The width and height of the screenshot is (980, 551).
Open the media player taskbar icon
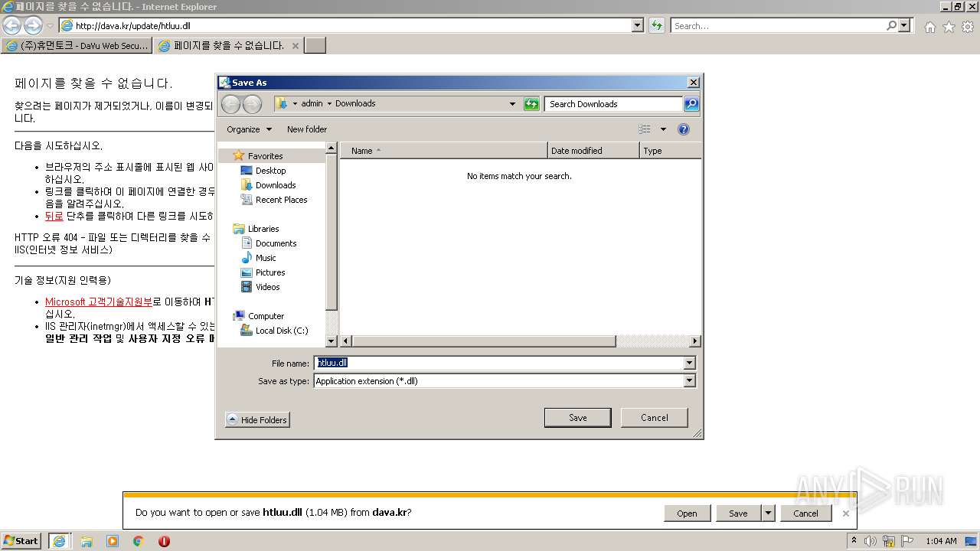113,541
